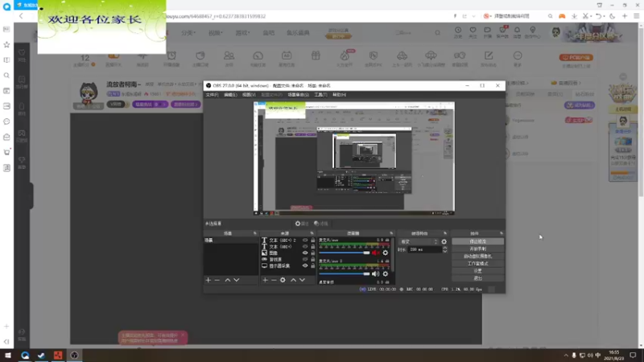Image resolution: width=644 pixels, height=362 pixels.
Task: Move source down in sources panel
Action: pyautogui.click(x=303, y=280)
